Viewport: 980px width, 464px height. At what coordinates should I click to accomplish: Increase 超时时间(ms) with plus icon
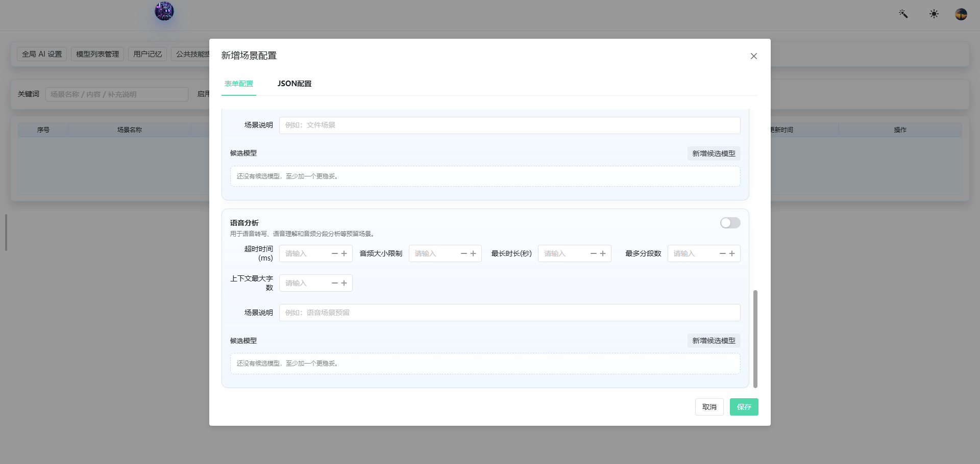point(344,253)
